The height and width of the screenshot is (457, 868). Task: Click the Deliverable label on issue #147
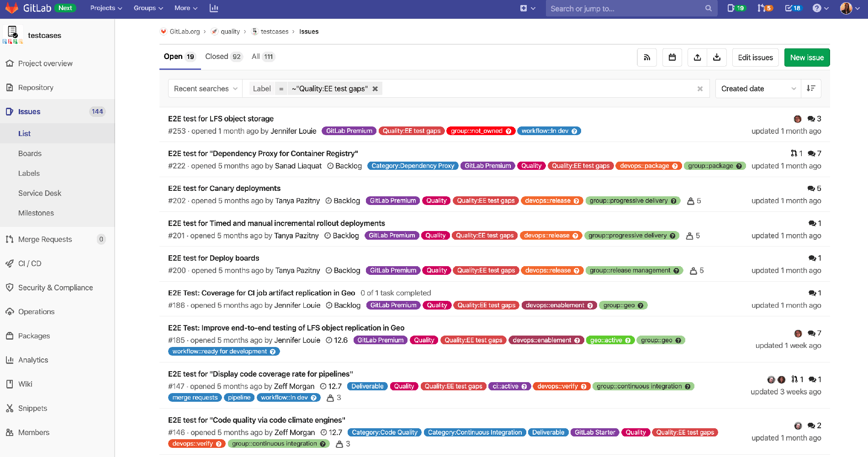[x=367, y=387]
